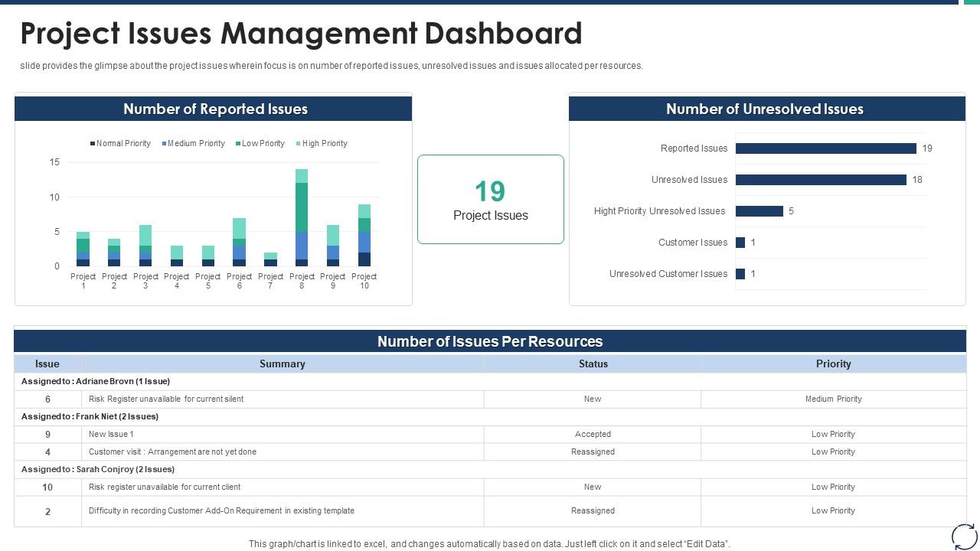Click the Project Issues Management Dashboard title
The height and width of the screenshot is (551, 980).
tap(301, 34)
